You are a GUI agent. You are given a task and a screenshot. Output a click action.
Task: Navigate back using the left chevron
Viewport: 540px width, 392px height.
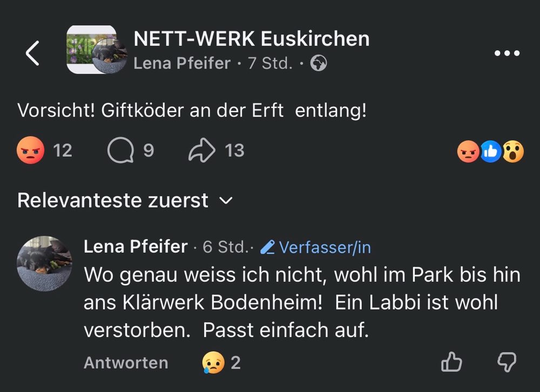click(x=32, y=52)
